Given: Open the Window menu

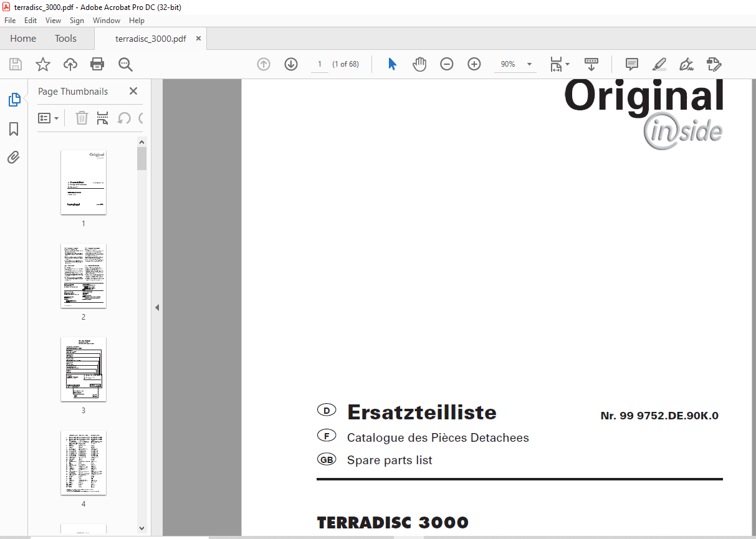Looking at the screenshot, I should click(107, 21).
